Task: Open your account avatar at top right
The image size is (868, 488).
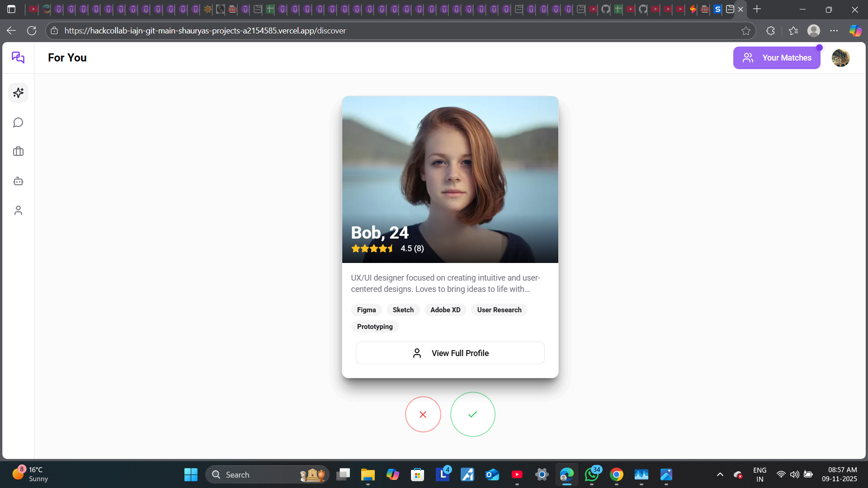Action: (840, 58)
